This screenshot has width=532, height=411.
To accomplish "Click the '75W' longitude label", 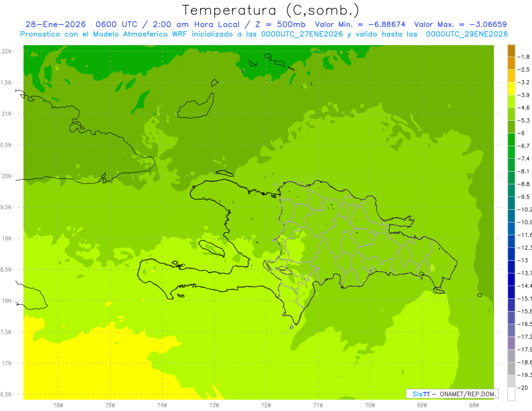I will tap(110, 404).
